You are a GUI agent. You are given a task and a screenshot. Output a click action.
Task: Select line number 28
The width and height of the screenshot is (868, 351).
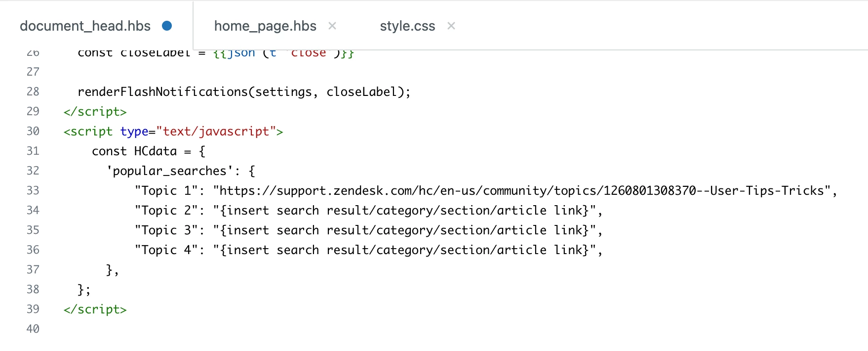33,91
